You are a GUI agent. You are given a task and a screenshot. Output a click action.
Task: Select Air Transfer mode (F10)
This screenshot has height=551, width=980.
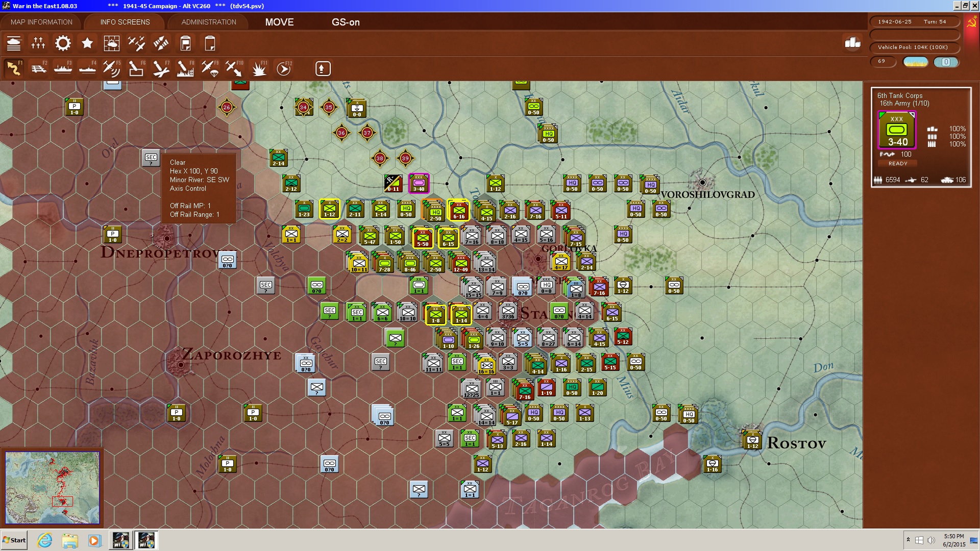234,68
